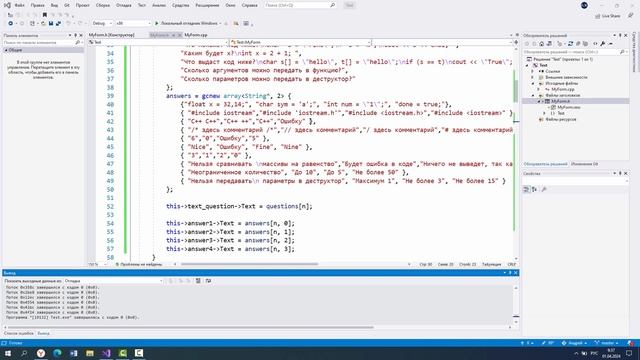Close the Свойства panel
640x360 pixels.
tap(626, 173)
